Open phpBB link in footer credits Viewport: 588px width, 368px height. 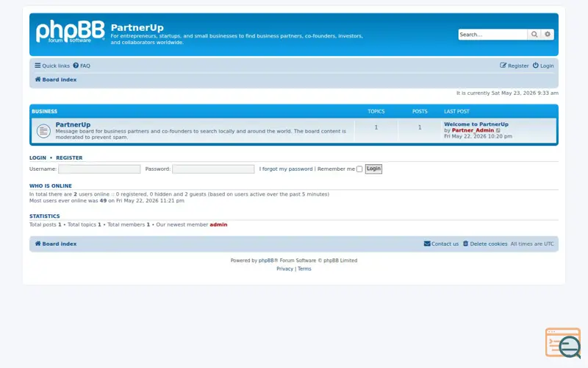[x=266, y=261]
